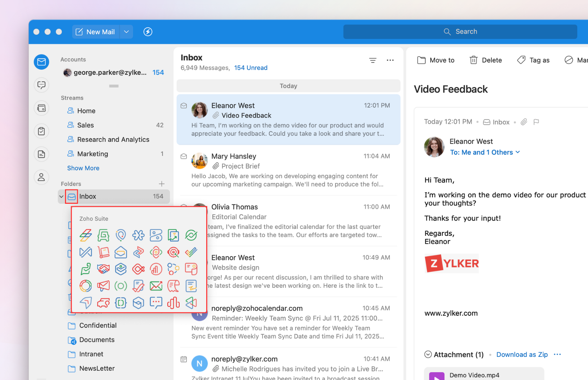
Task: Select the george.parker@zylke... account
Action: click(x=113, y=72)
